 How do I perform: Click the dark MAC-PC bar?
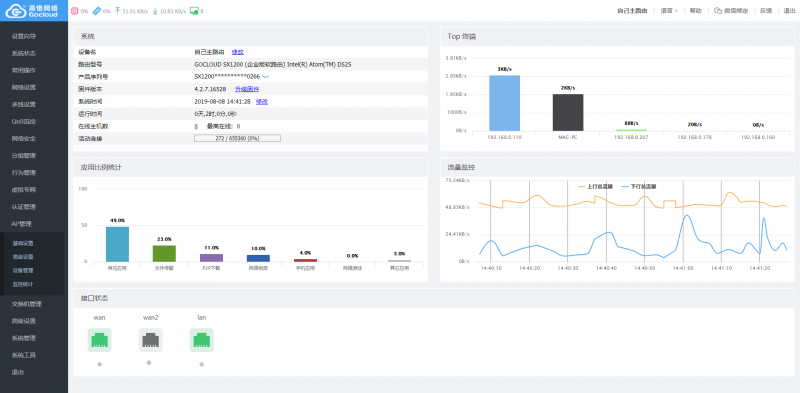pos(568,112)
